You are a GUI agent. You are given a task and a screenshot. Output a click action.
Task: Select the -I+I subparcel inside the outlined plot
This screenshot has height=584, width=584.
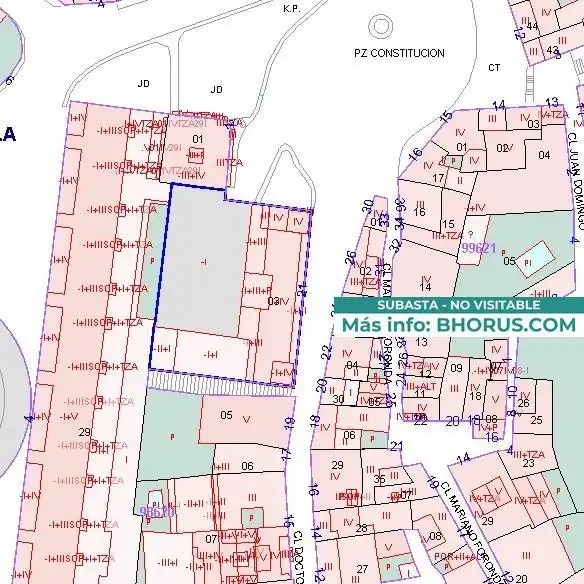point(211,355)
